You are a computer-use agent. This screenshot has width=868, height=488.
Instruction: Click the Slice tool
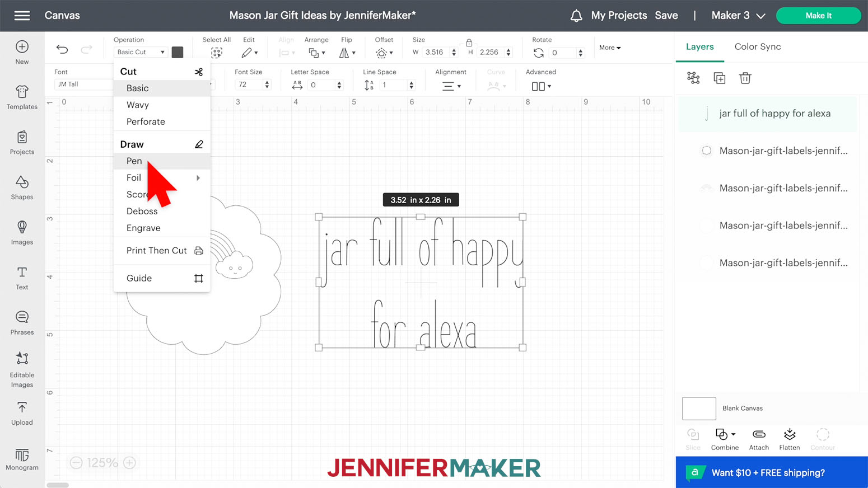[693, 439]
